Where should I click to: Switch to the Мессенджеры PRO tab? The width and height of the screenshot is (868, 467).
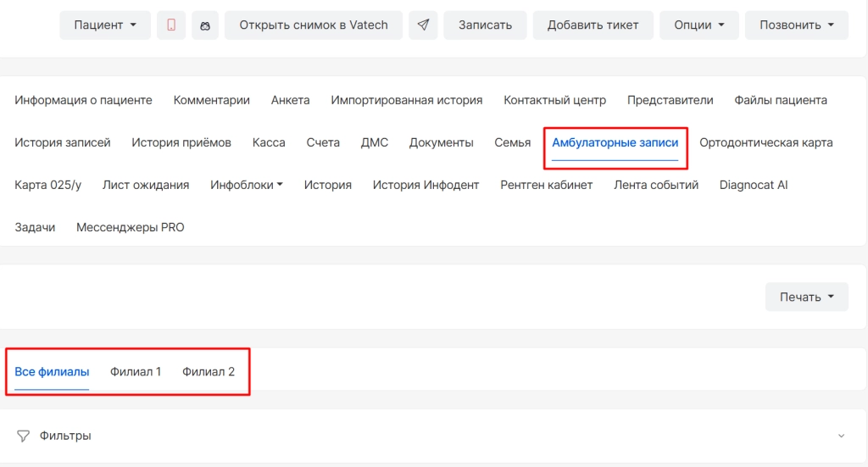tap(130, 227)
